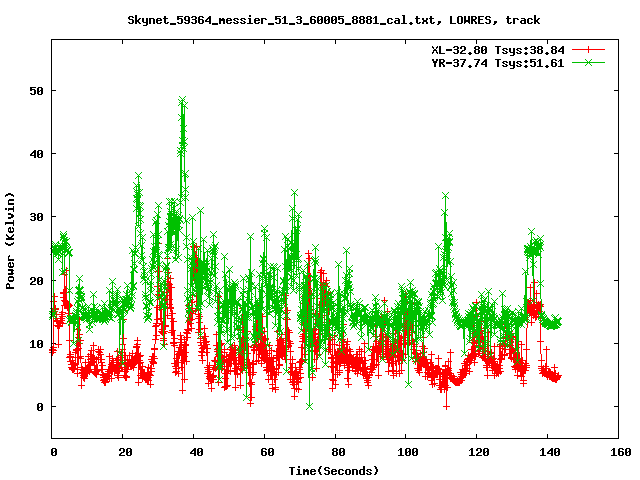Click the x-axis value 60
Viewport: 640px width, 480px height.
[x=267, y=452]
